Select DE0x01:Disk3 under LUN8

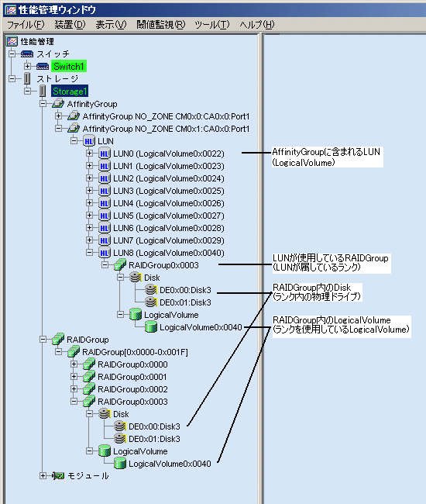[186, 302]
